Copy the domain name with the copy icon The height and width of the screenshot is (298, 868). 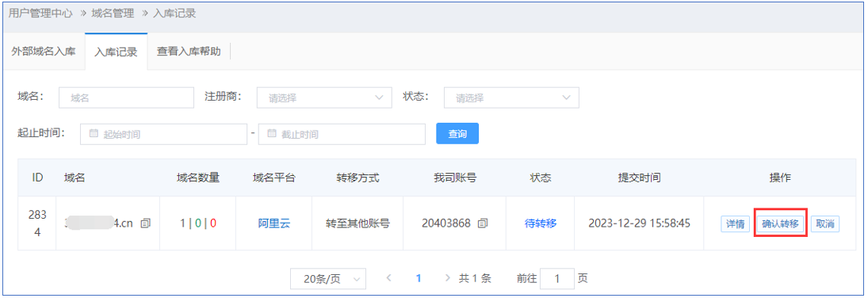146,223
